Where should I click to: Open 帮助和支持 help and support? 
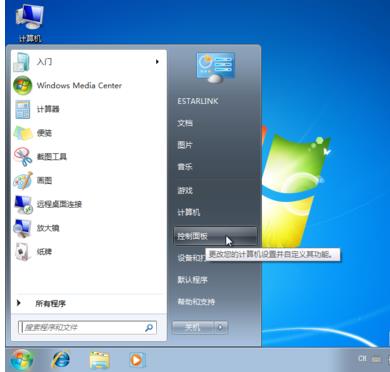[196, 302]
